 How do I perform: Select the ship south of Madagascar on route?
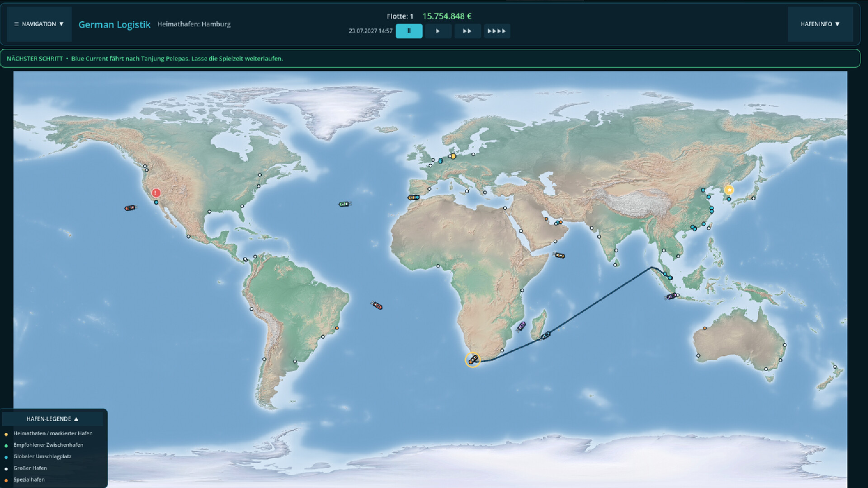546,335
